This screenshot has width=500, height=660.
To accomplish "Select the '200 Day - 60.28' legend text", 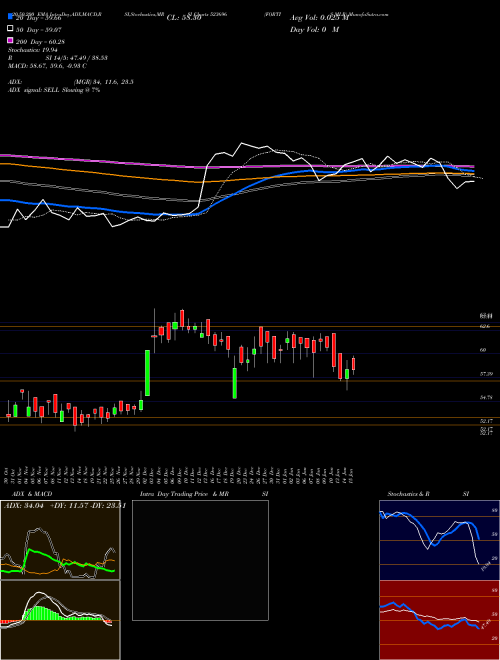I will point(40,42).
